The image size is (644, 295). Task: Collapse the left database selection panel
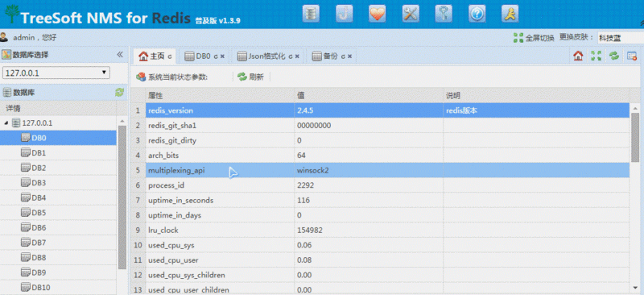[x=120, y=55]
